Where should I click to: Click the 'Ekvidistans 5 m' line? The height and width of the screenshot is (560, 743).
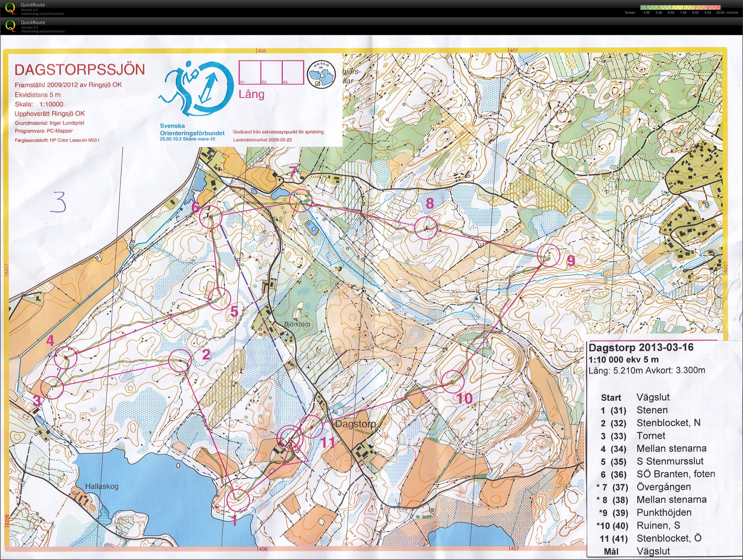38,95
